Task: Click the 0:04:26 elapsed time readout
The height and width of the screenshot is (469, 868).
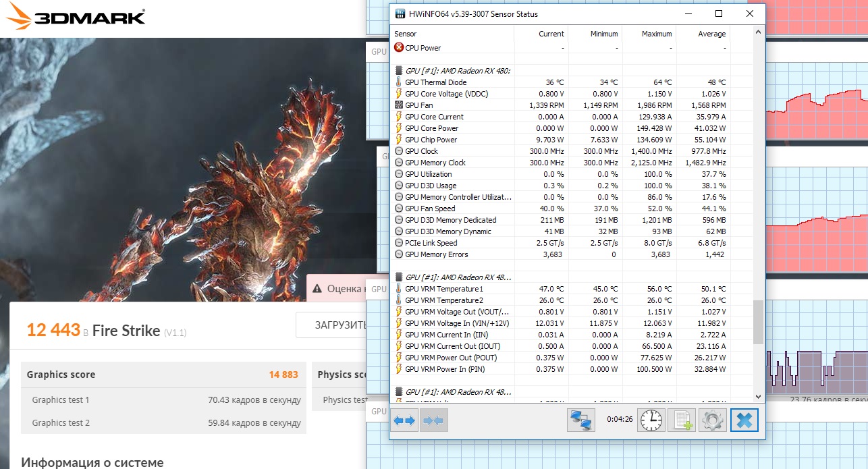Action: [620, 419]
